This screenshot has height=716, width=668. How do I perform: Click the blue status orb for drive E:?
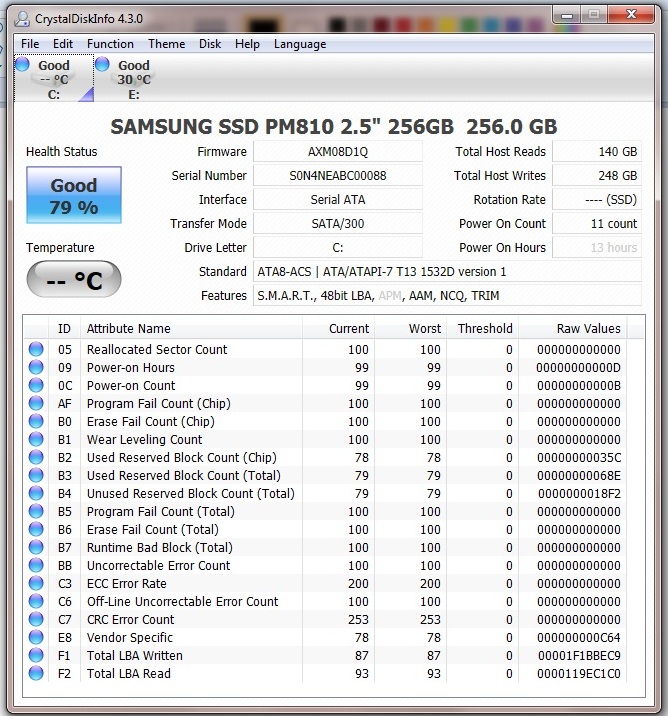[x=102, y=64]
